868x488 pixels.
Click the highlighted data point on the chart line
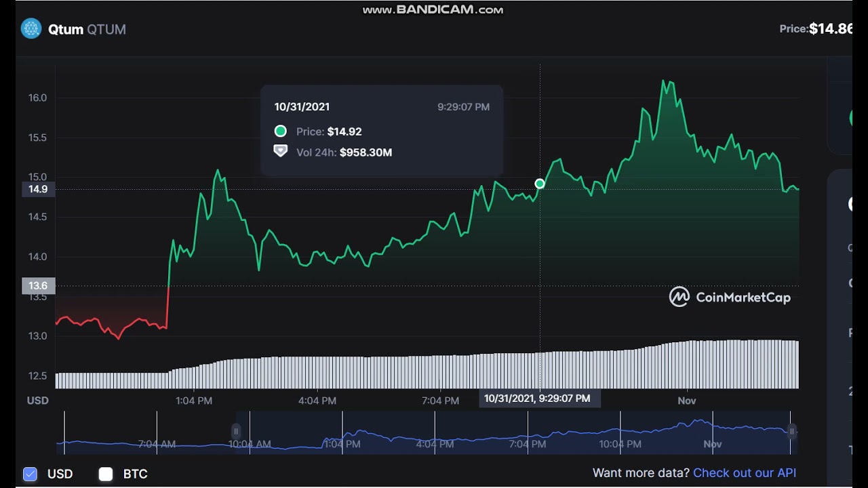pos(540,184)
